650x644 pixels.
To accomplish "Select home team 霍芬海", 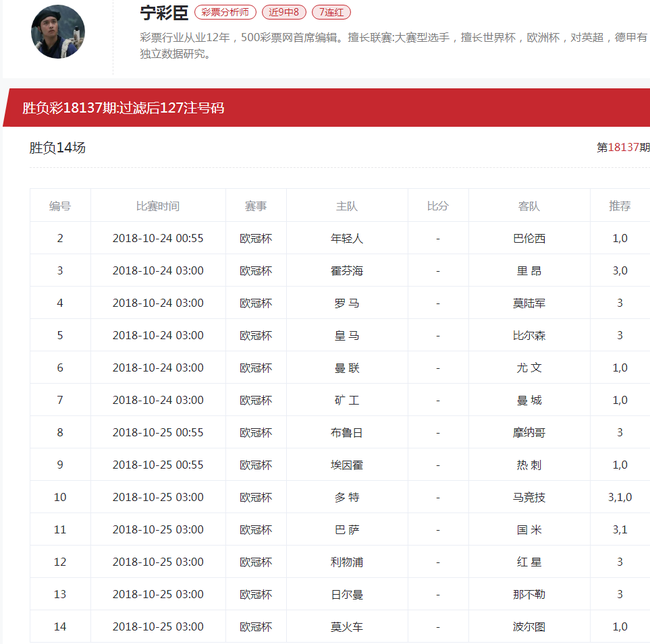I will 347,271.
